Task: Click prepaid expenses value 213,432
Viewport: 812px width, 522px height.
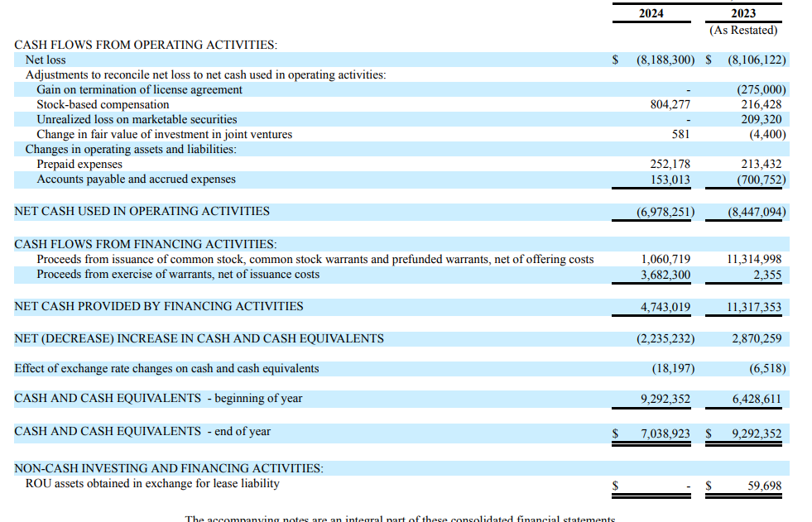Action: pyautogui.click(x=762, y=165)
